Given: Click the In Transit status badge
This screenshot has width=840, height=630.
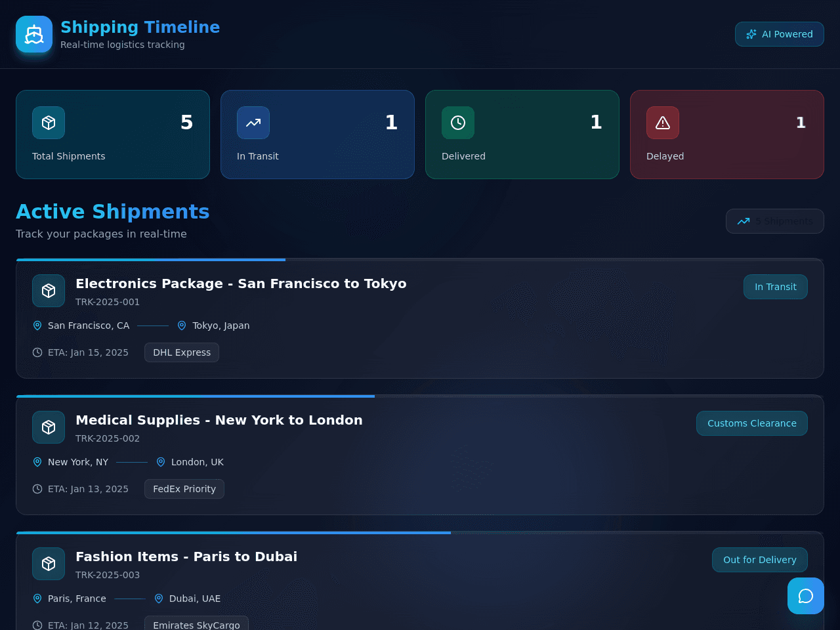Looking at the screenshot, I should (x=776, y=287).
